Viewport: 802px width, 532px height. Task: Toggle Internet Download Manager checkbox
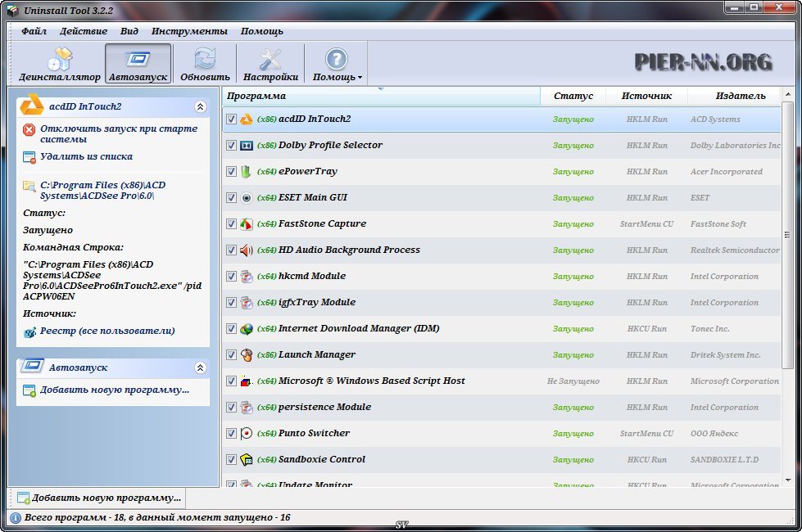click(231, 328)
